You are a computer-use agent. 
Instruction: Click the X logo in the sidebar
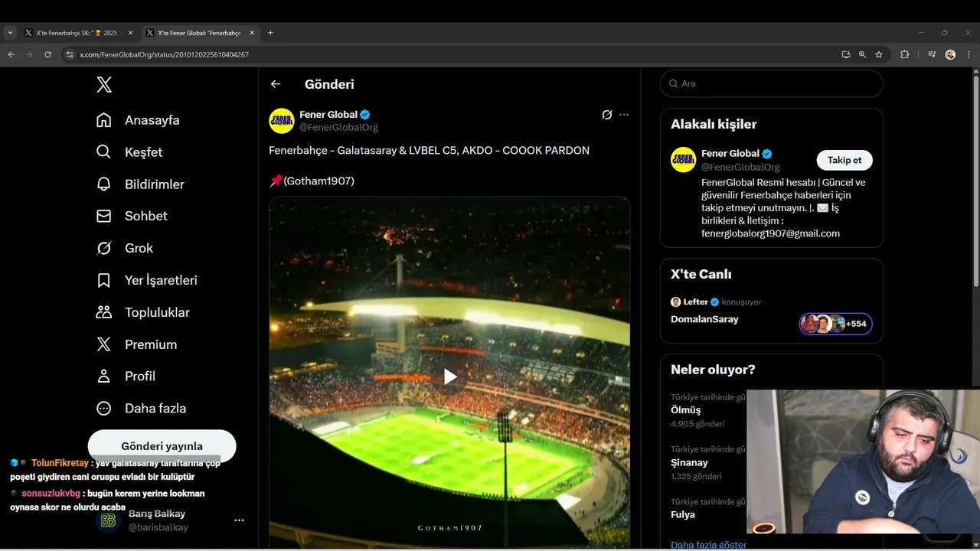[x=104, y=85]
